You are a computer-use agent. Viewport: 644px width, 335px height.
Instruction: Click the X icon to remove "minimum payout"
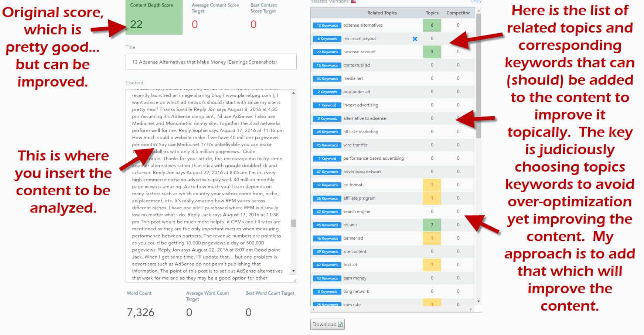tap(415, 38)
